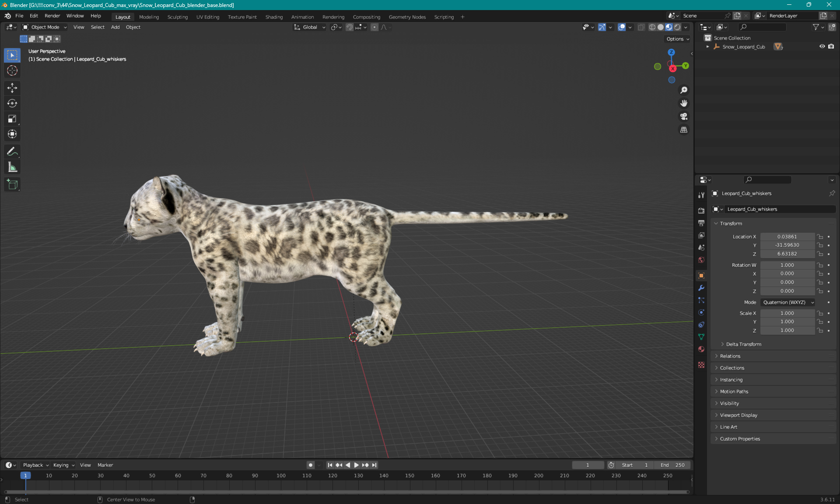
Task: Open the Tool properties tab
Action: pos(701,195)
